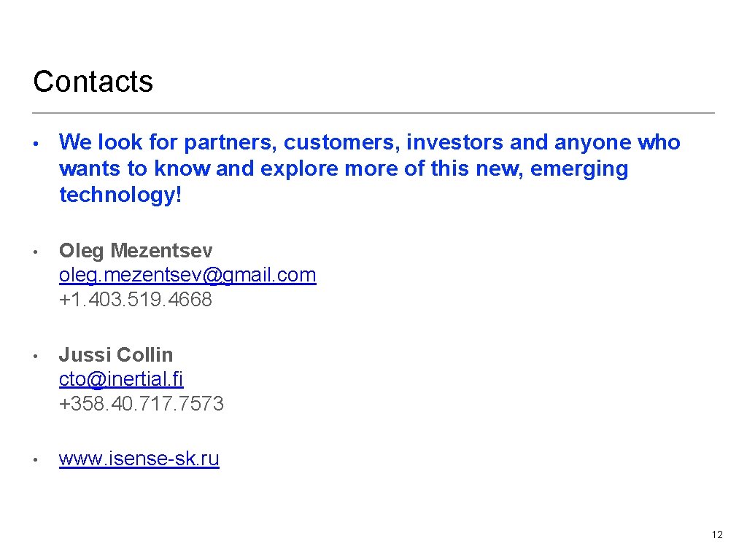Viewport: 747px width, 560px height.
Task: Click the divider line under the title
Action: [373, 113]
